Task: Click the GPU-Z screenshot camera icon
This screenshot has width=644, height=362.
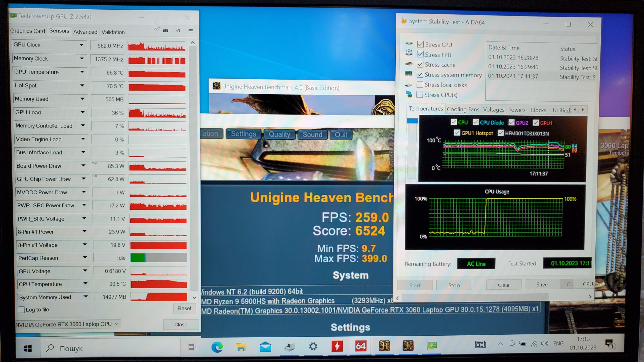Action: [x=165, y=31]
